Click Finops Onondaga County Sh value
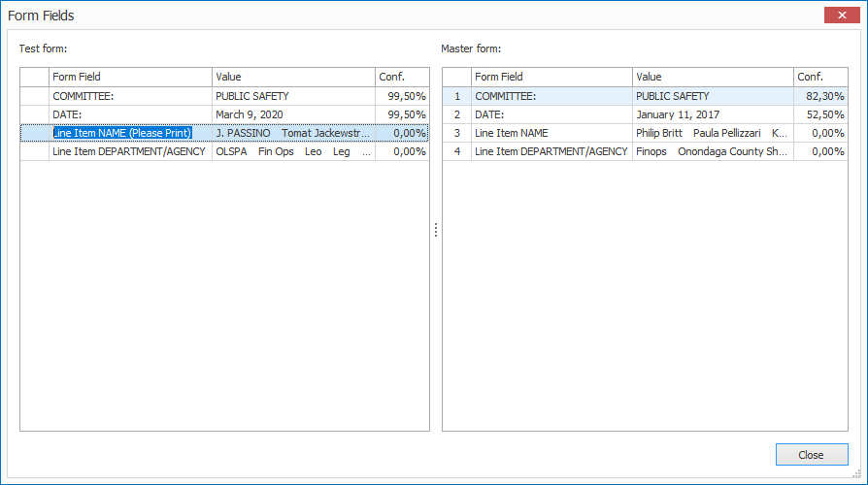868x485 pixels. pyautogui.click(x=713, y=151)
